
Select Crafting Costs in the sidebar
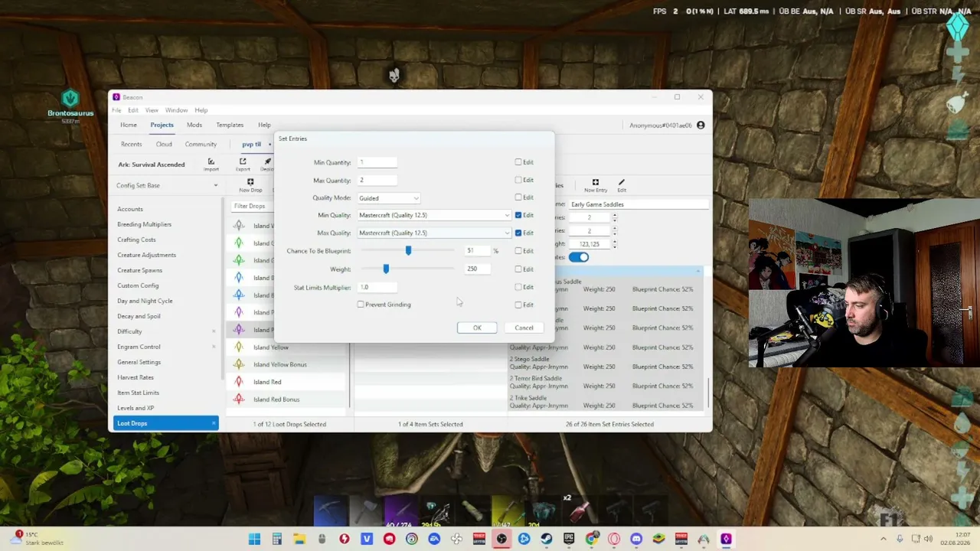136,240
